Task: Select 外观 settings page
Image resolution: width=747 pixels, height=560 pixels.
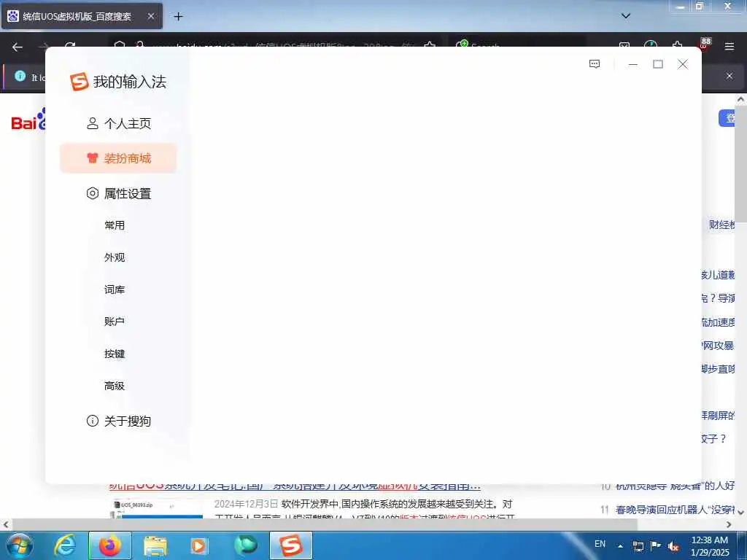Action: click(x=115, y=257)
